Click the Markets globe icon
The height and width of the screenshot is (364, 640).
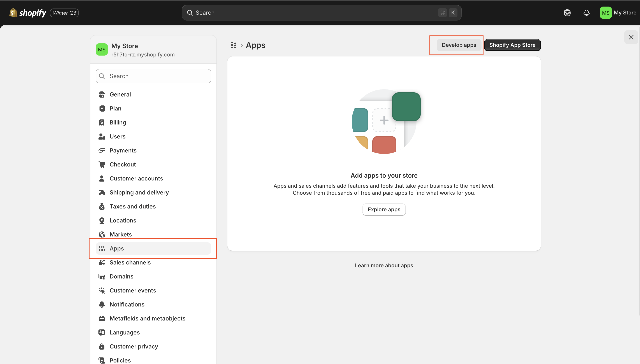coord(102,234)
